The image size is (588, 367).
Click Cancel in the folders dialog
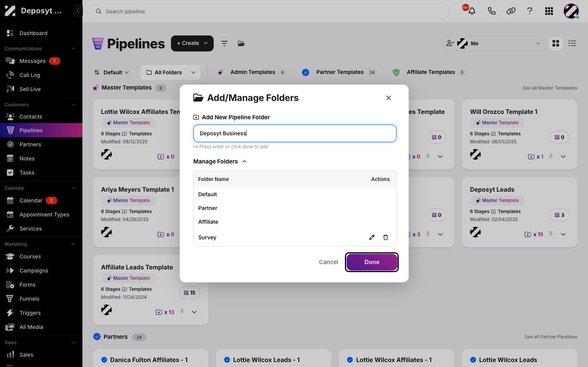coord(329,262)
